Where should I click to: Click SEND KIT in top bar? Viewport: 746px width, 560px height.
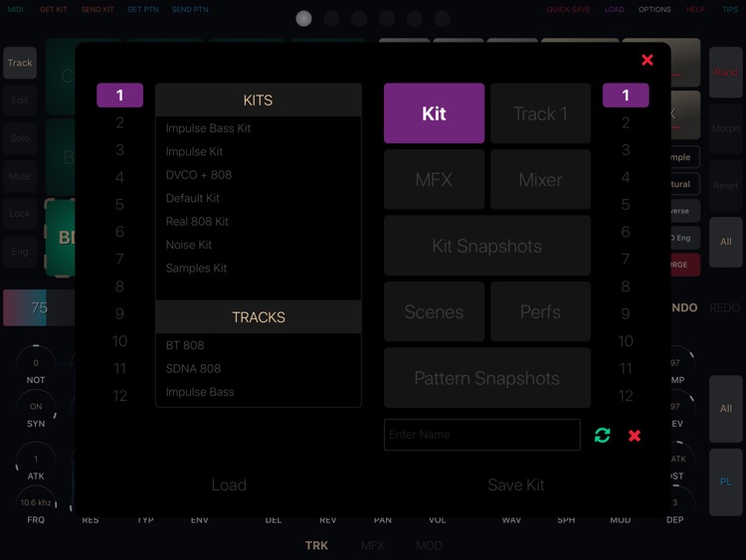tap(97, 9)
